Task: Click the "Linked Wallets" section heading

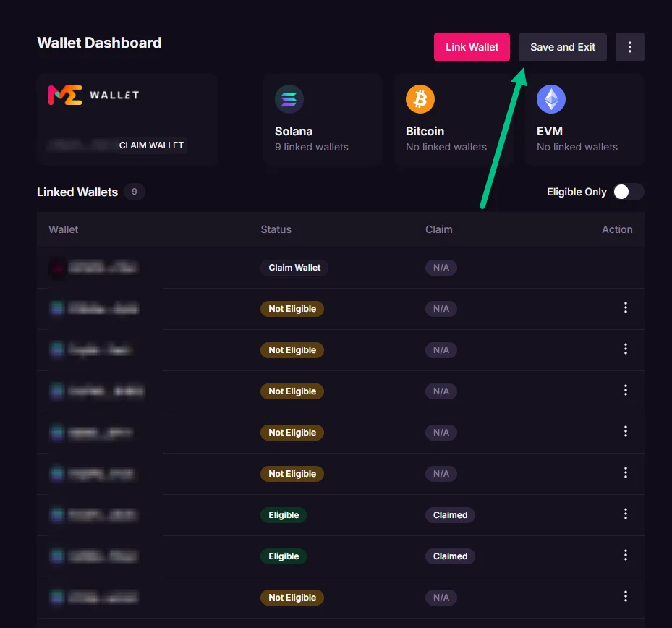Action: pos(77,192)
